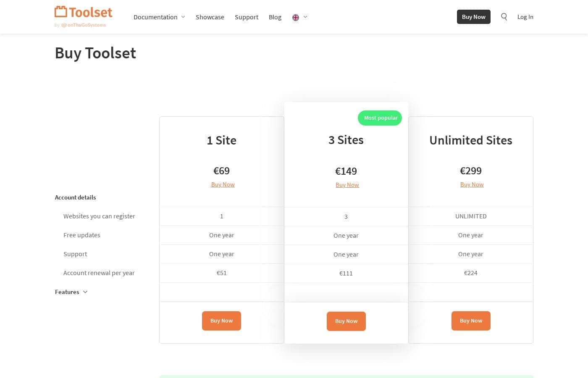Open the Documentation menu
588x378 pixels.
click(155, 17)
